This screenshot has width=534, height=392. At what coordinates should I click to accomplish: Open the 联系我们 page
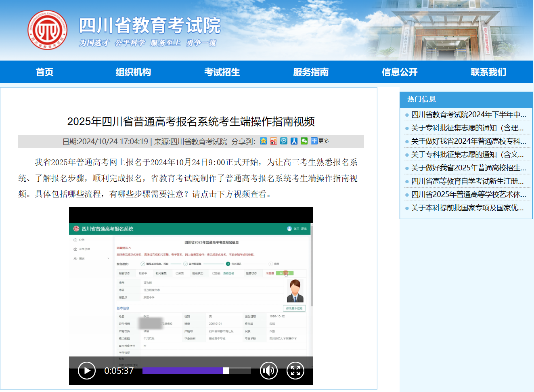[x=488, y=72]
